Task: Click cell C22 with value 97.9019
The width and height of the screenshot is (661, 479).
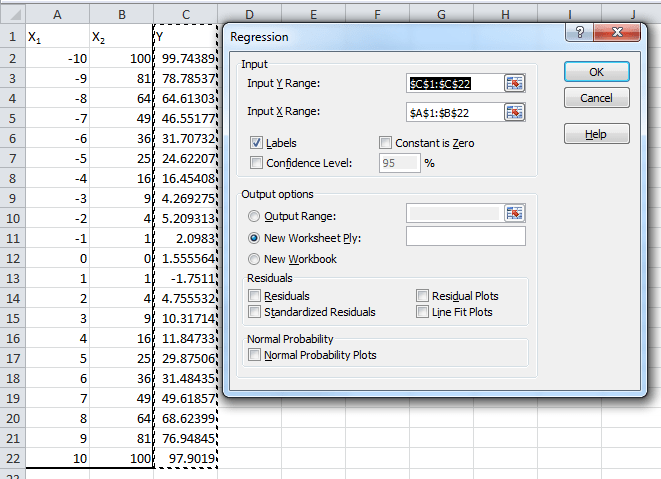Action: coord(185,458)
